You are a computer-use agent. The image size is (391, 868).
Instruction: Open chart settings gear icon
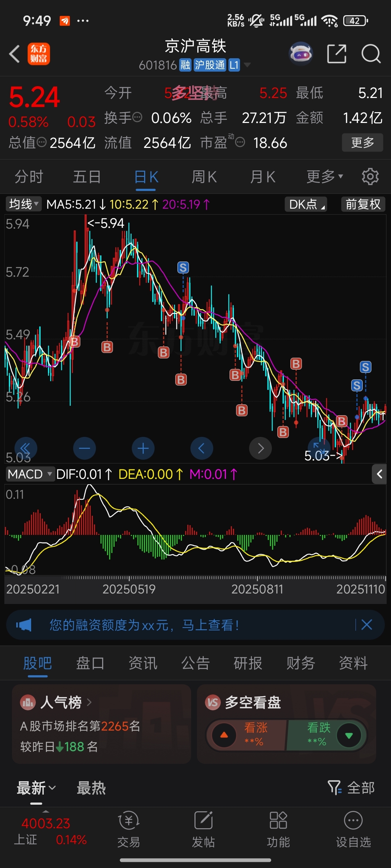click(370, 176)
